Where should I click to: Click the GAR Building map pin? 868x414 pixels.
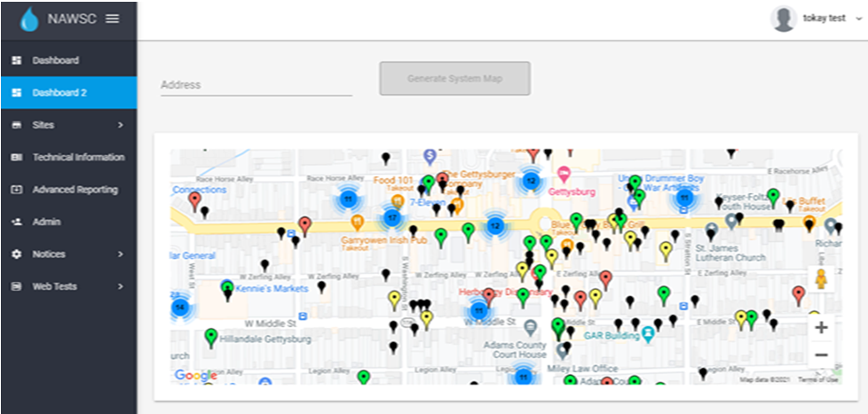pyautogui.click(x=648, y=332)
